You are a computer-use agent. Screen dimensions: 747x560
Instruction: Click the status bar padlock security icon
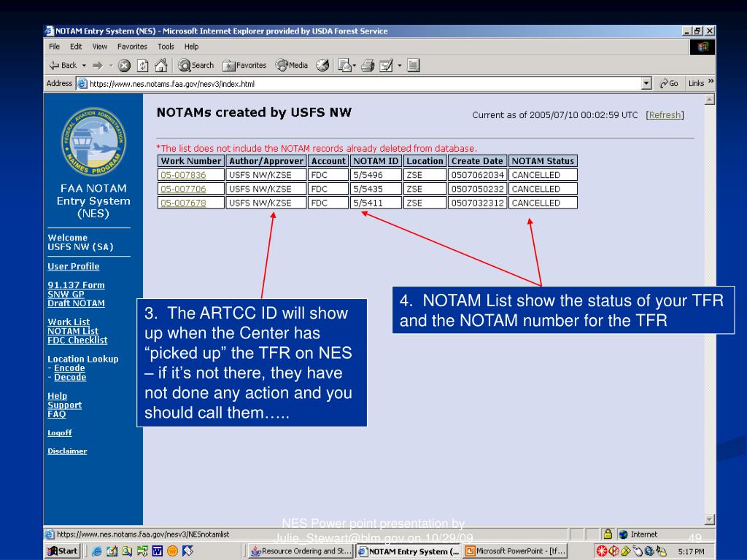point(608,534)
